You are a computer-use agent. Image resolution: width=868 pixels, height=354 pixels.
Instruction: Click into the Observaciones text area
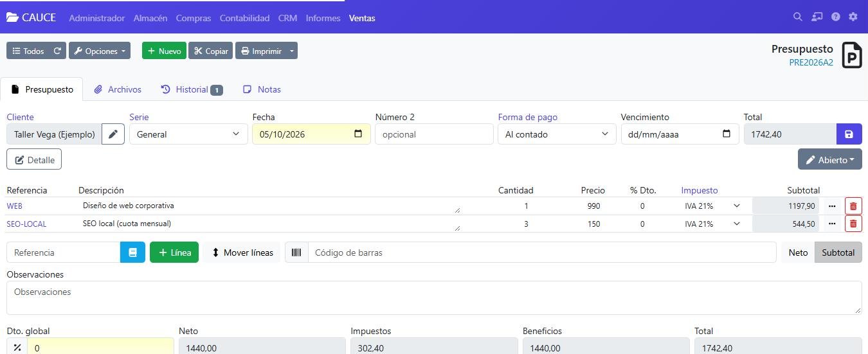434,297
